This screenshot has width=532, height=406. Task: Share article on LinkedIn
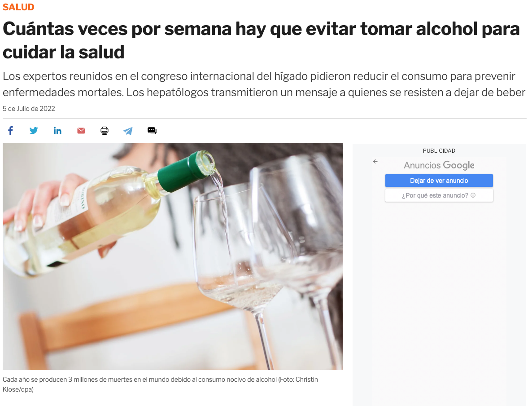point(57,130)
